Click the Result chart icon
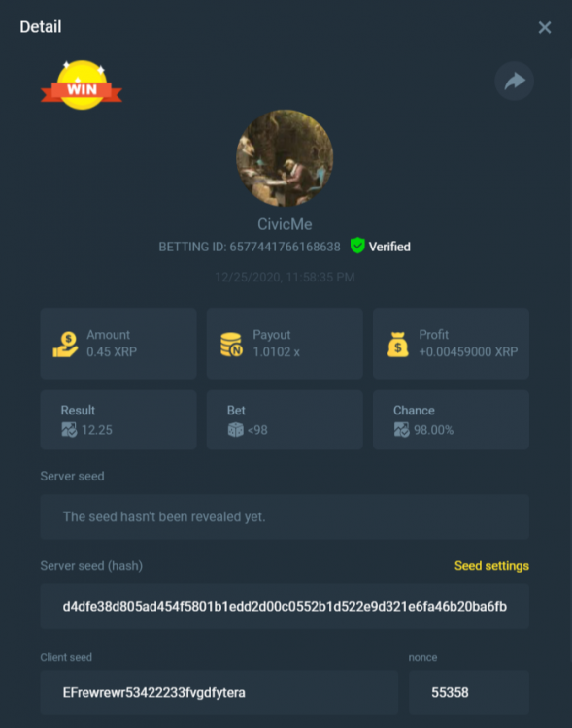The image size is (572, 728). pyautogui.click(x=69, y=430)
